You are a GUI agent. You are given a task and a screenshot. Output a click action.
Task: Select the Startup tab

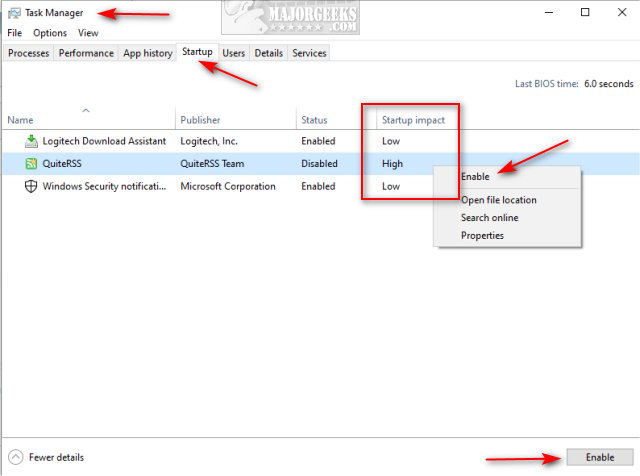click(x=197, y=52)
